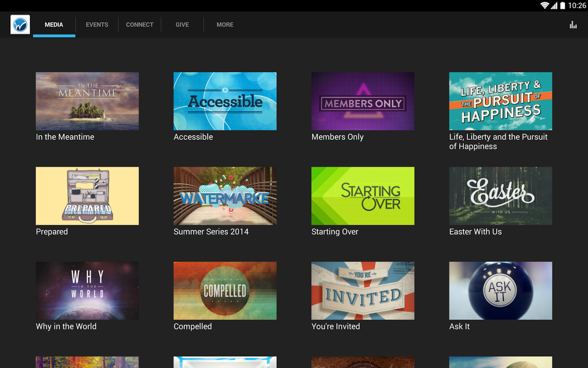Switch to the Events tab
This screenshot has height=368, width=588.
coord(97,25)
